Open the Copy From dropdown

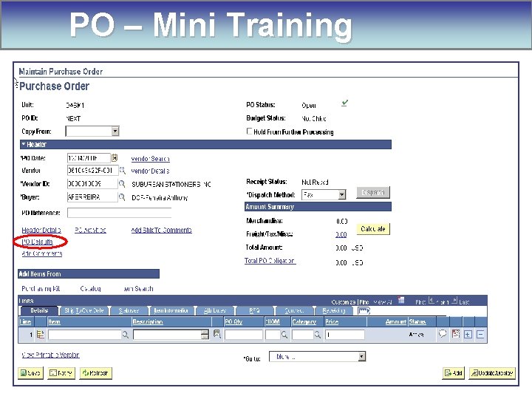click(x=115, y=131)
